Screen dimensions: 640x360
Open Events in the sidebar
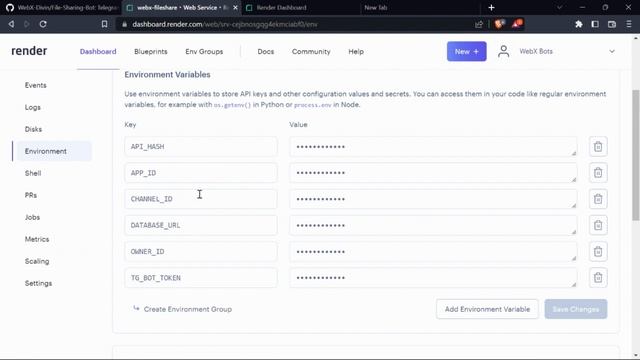(36, 85)
